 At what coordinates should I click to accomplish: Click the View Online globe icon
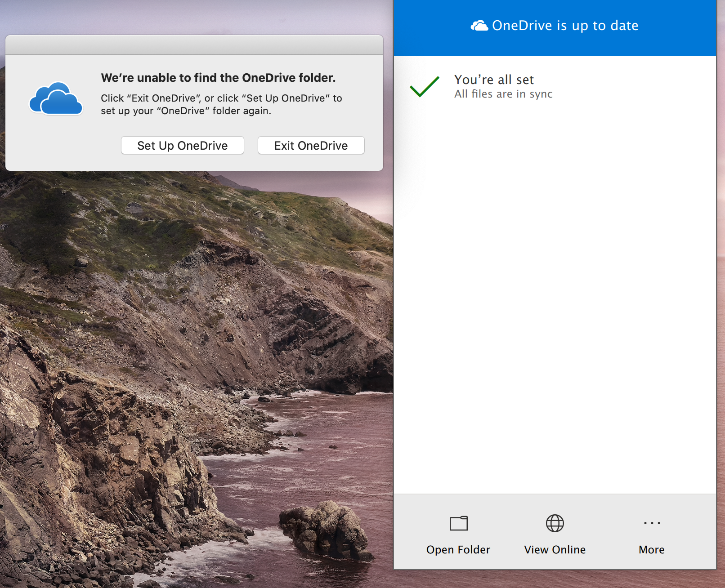click(x=555, y=523)
